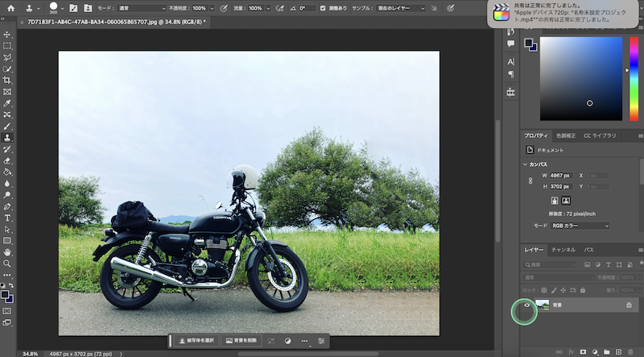Screen dimensions: 644x357
Task: Click the 背景を削除 button
Action: coord(242,341)
